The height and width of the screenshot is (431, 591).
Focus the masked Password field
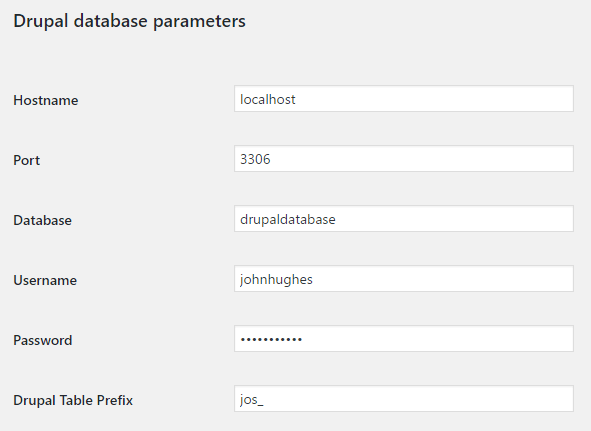click(x=404, y=339)
